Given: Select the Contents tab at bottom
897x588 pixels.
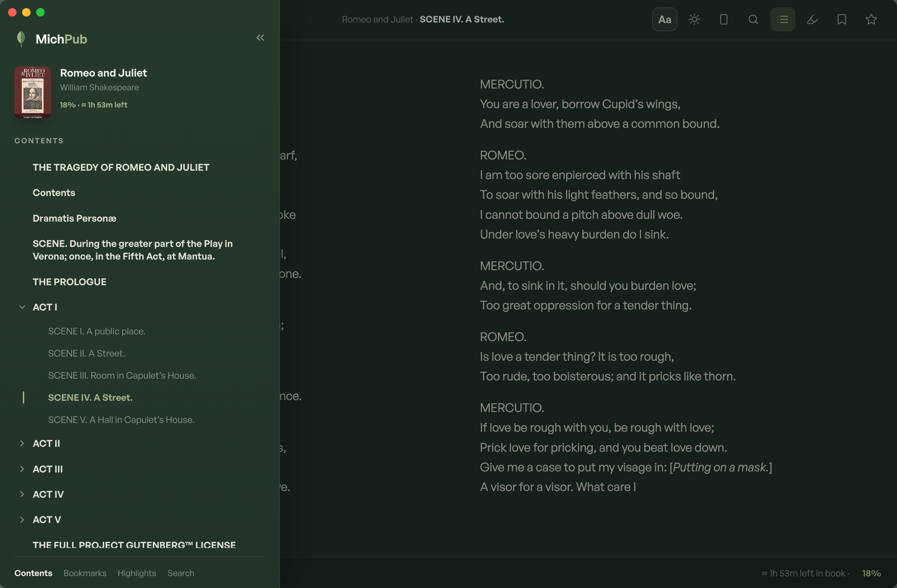Looking at the screenshot, I should [x=33, y=573].
